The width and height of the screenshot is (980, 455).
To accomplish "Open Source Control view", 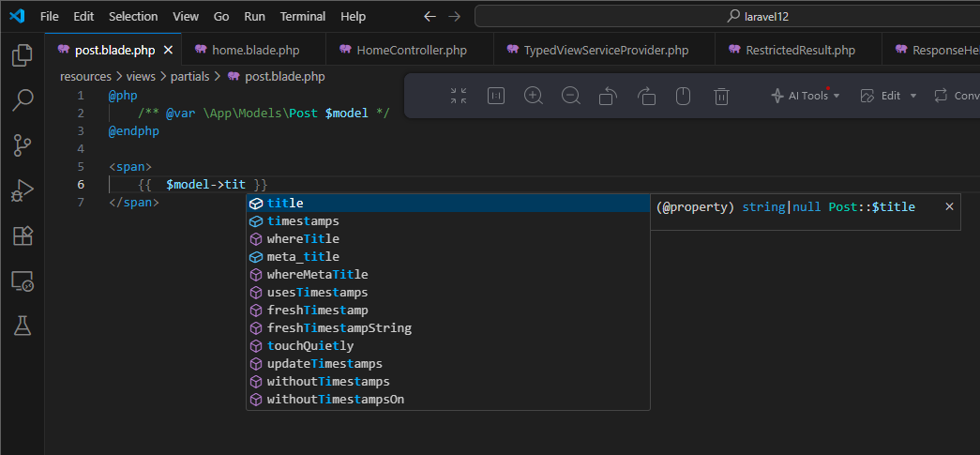I will (x=23, y=145).
